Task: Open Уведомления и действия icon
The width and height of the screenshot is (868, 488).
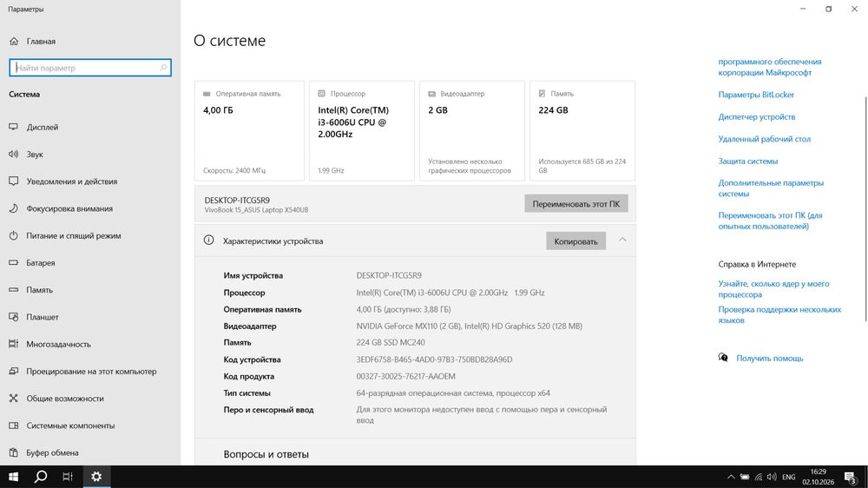Action: [14, 181]
